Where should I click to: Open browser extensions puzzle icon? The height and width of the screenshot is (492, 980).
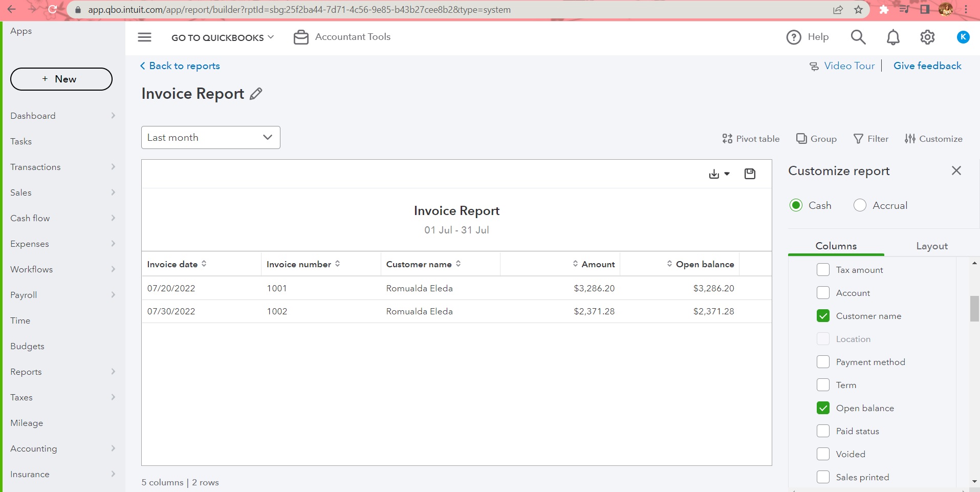[884, 10]
